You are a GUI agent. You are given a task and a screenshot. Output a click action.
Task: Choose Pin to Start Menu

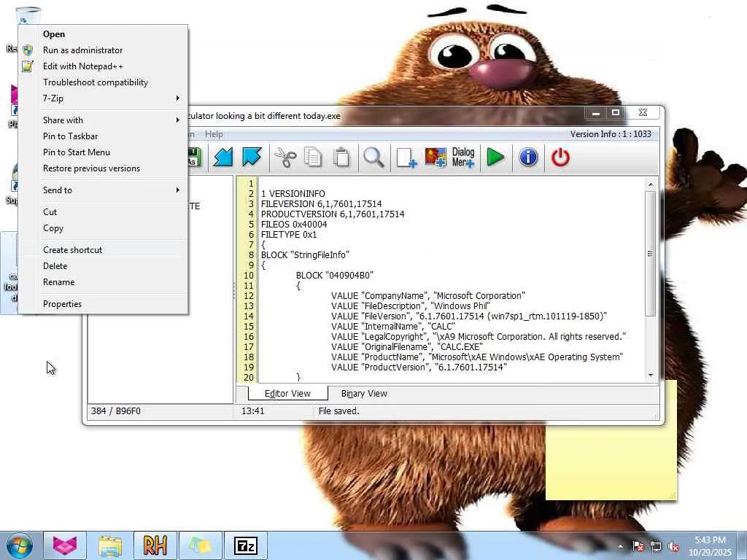tap(104, 152)
